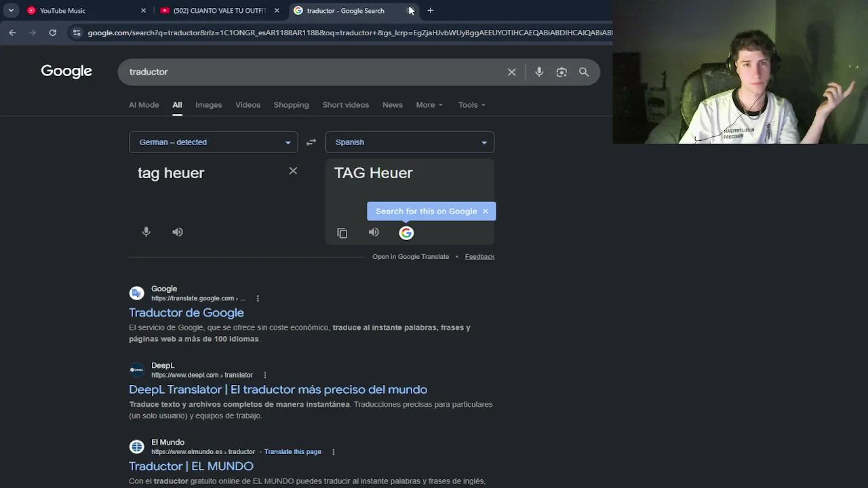Go back to the previous page
Viewport: 868px width, 488px height.
pos(12,33)
